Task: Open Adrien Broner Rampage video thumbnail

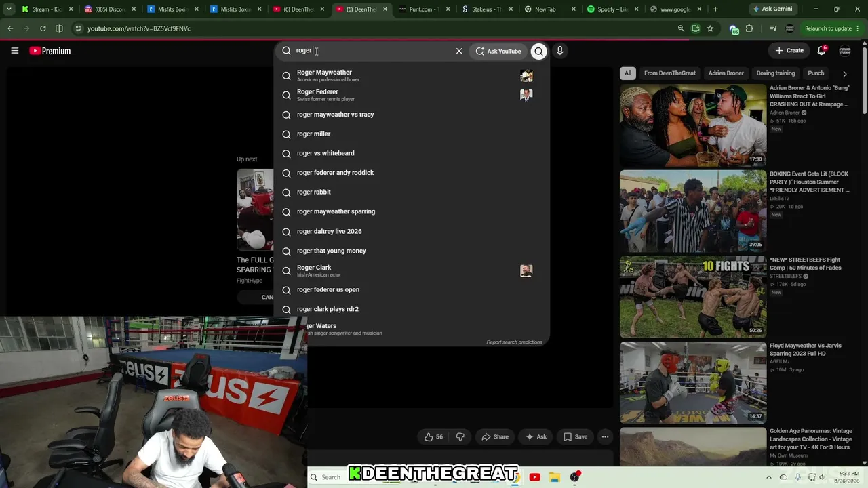Action: (x=693, y=125)
